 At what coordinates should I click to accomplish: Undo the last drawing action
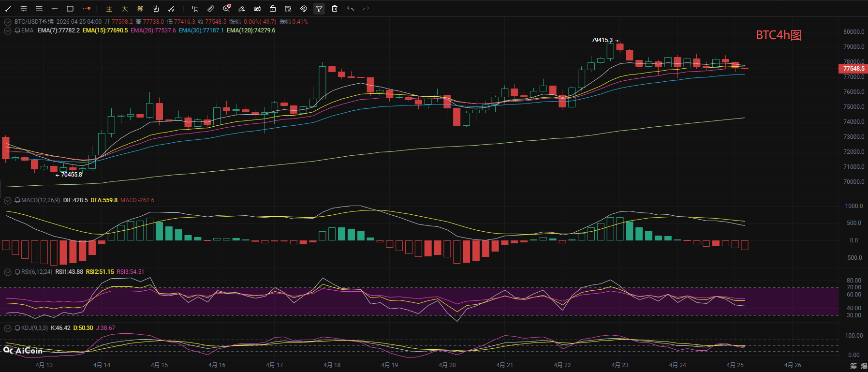[x=350, y=9]
